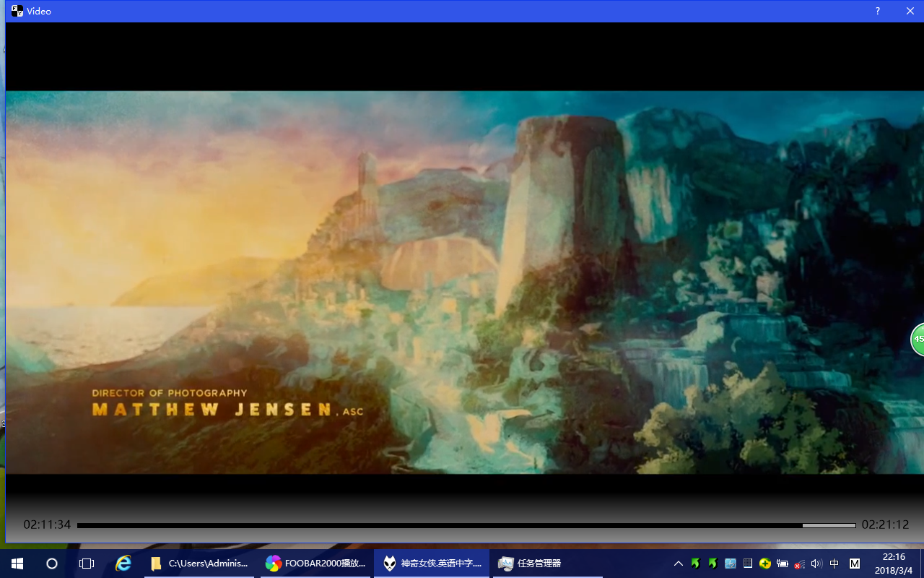Image resolution: width=924 pixels, height=578 pixels.
Task: Activate Cortana search on the taskbar
Action: click(x=51, y=563)
